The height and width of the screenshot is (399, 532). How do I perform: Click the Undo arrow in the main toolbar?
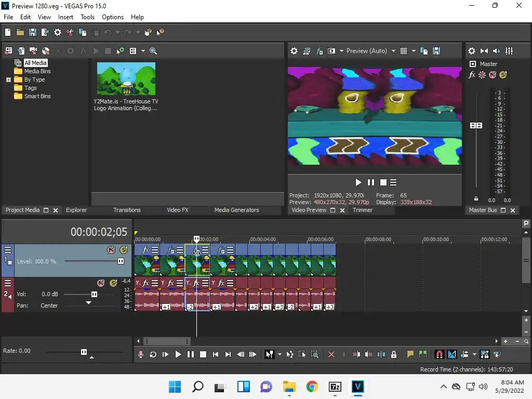tap(108, 32)
